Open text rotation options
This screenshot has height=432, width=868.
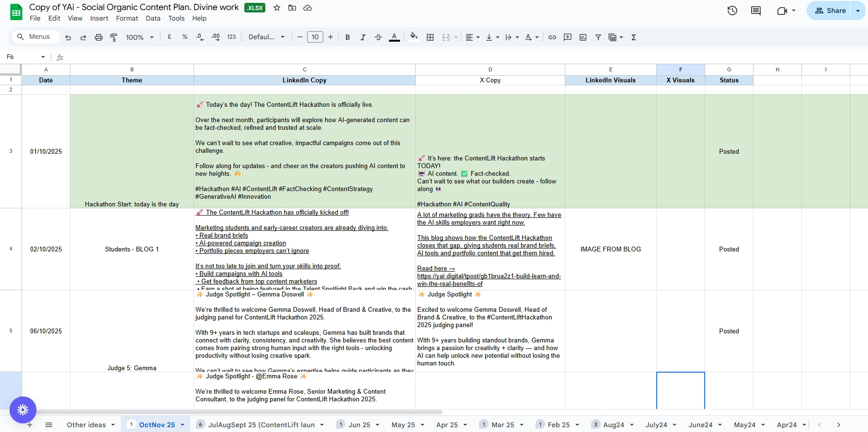(532, 37)
